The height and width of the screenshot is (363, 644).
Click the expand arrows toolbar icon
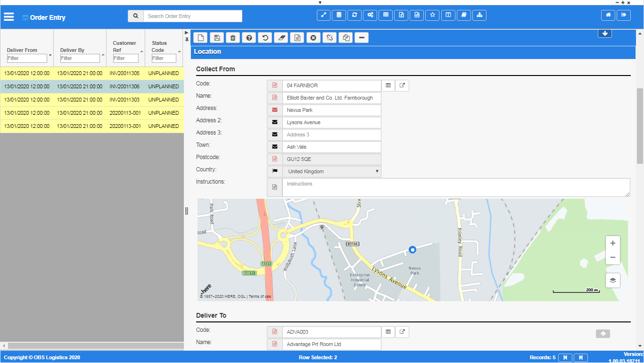(x=323, y=15)
